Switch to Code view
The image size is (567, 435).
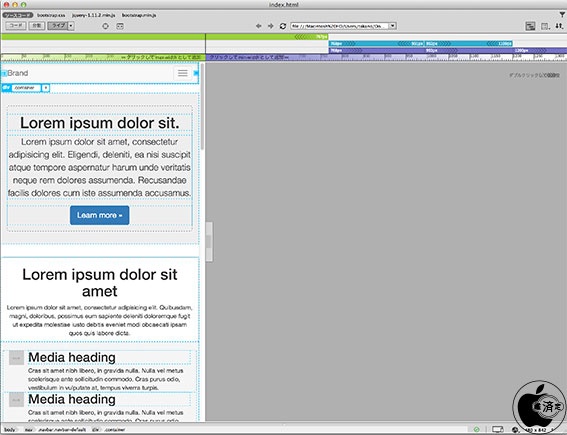point(16,26)
